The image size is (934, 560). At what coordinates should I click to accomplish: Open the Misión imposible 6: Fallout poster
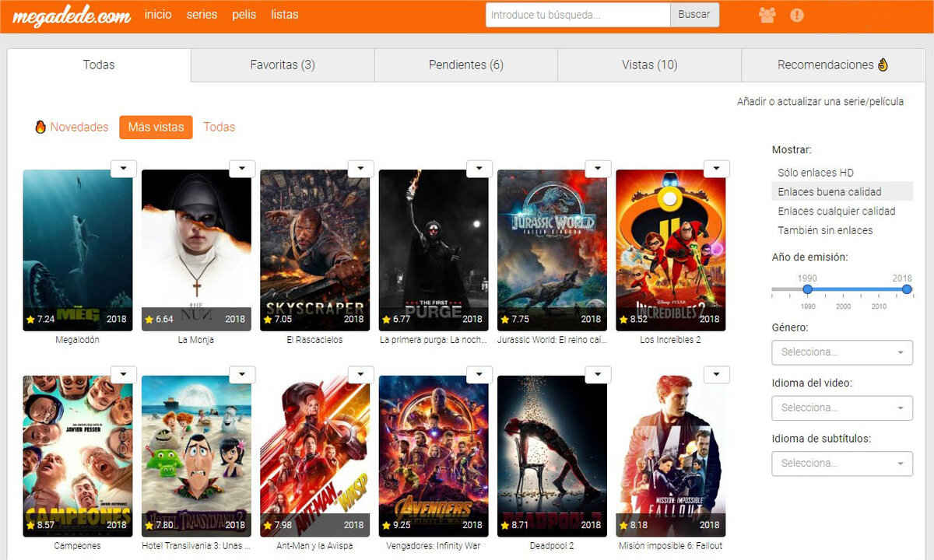coord(670,457)
